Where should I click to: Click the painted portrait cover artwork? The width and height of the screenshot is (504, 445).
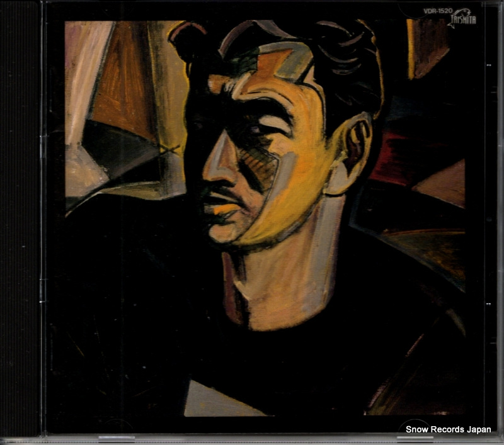coord(265,218)
